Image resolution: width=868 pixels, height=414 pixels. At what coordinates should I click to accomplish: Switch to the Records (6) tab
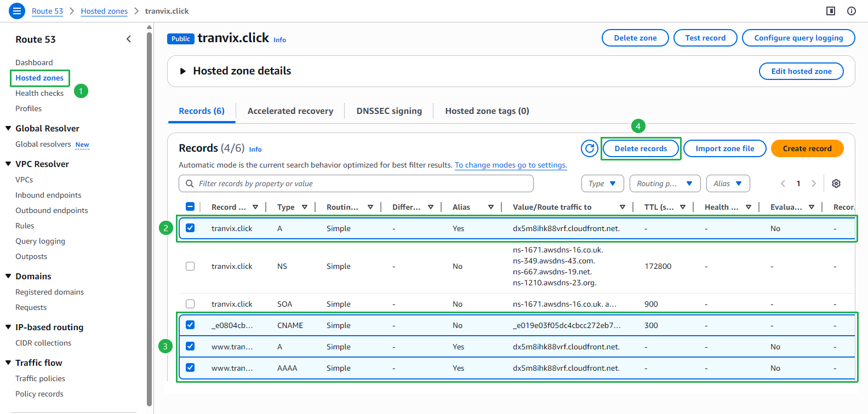202,111
